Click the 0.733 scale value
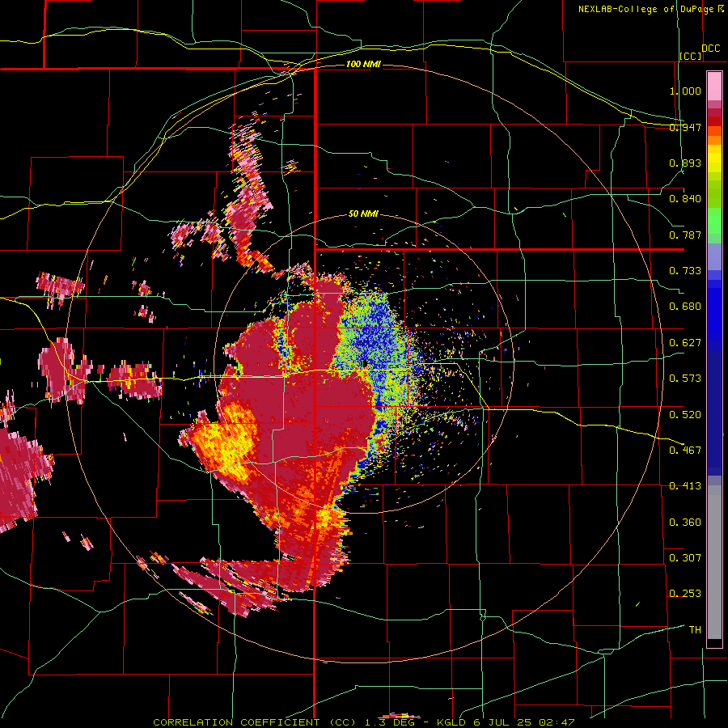This screenshot has height=728, width=728. (x=685, y=271)
